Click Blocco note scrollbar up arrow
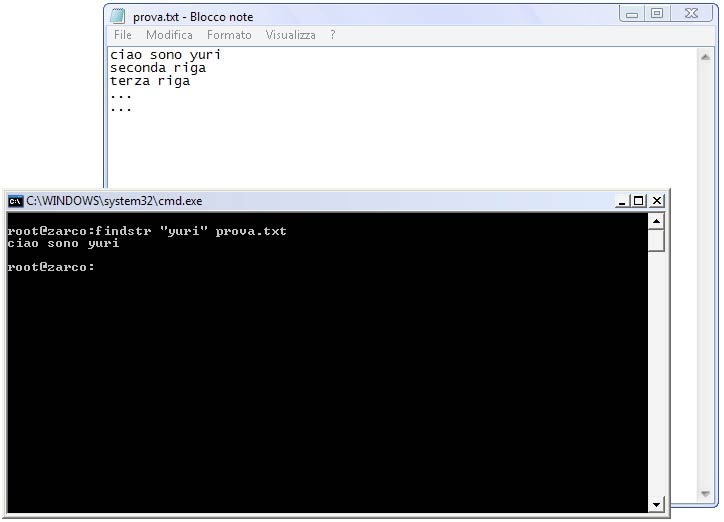 pos(705,57)
